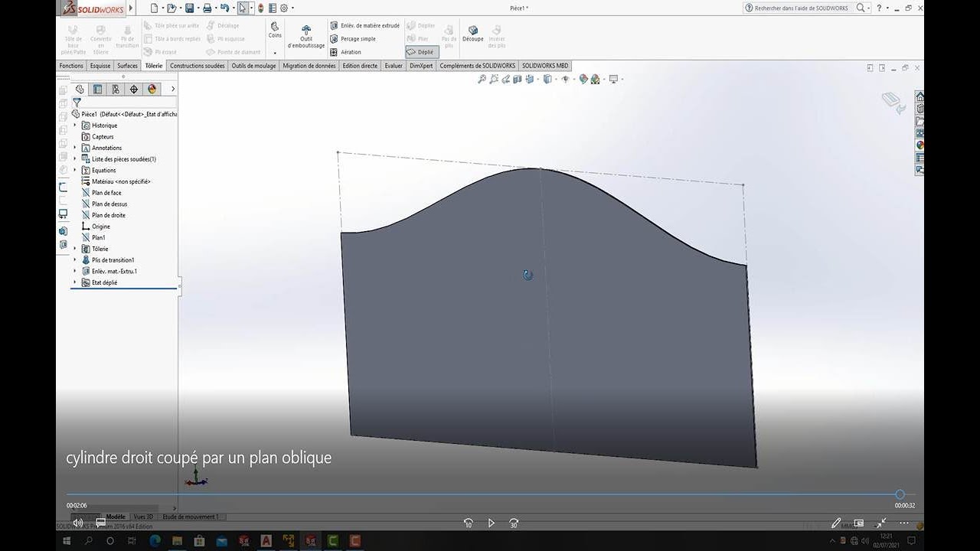Image resolution: width=980 pixels, height=551 pixels.
Task: Switch to the Esquisse tab
Action: coord(100,66)
